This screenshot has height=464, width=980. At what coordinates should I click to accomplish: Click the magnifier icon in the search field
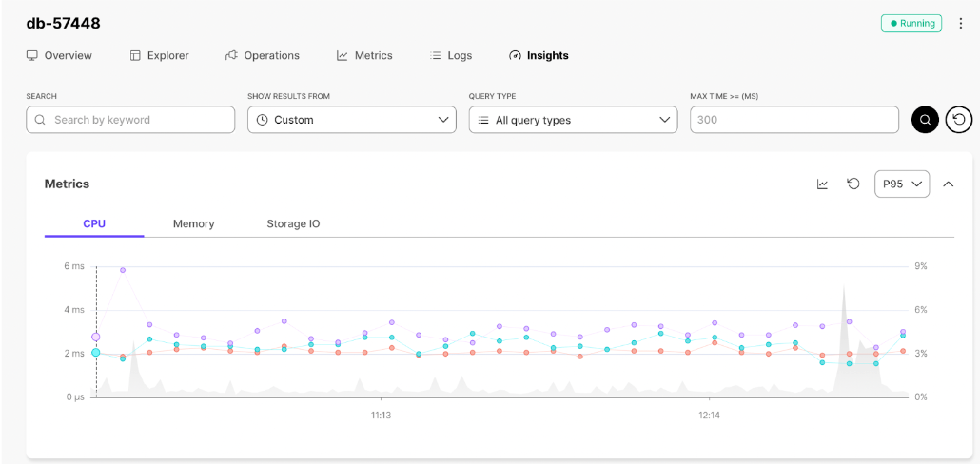[x=40, y=120]
